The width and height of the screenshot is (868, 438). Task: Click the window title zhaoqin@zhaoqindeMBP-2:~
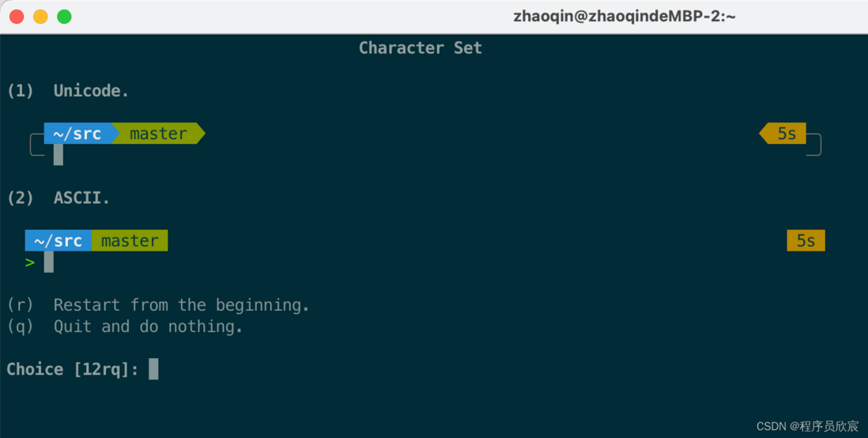point(625,17)
